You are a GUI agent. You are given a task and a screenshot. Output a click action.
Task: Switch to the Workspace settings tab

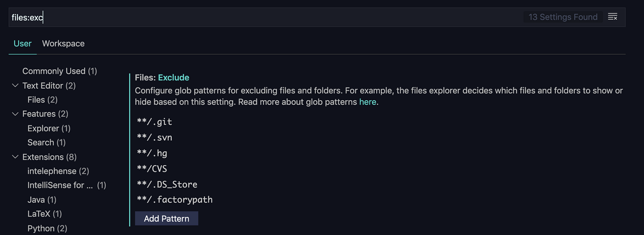pos(63,44)
